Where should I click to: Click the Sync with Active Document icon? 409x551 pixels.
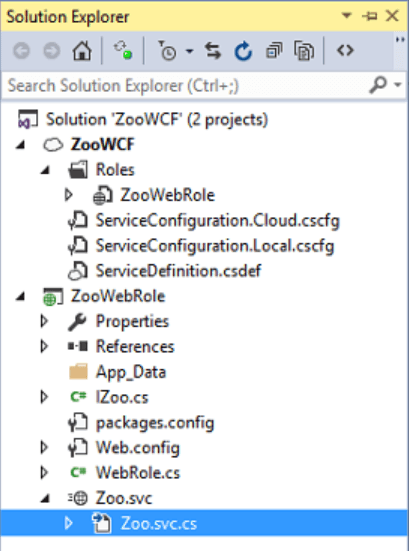pos(213,51)
